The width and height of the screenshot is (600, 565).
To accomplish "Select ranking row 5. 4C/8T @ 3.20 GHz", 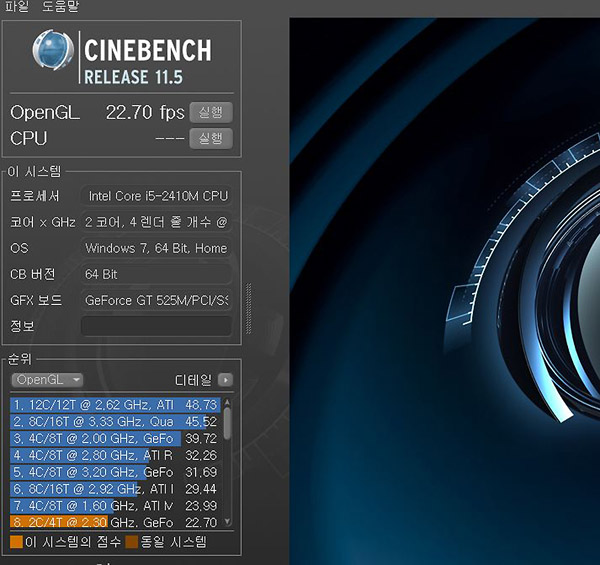I will pos(116,472).
